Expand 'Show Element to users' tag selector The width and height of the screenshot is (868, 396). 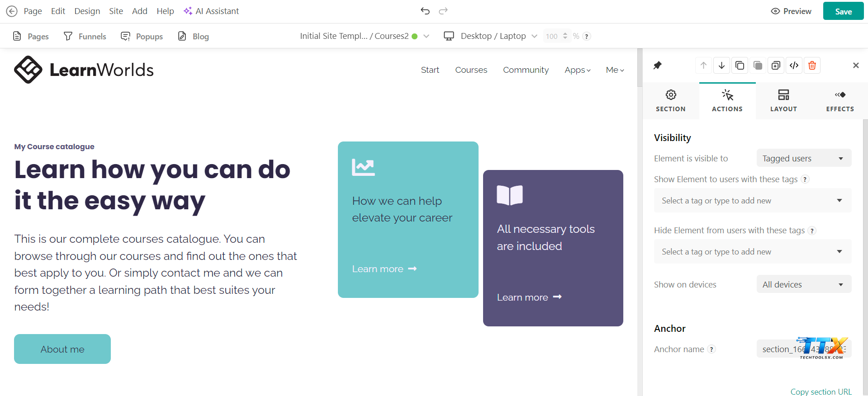tap(753, 200)
